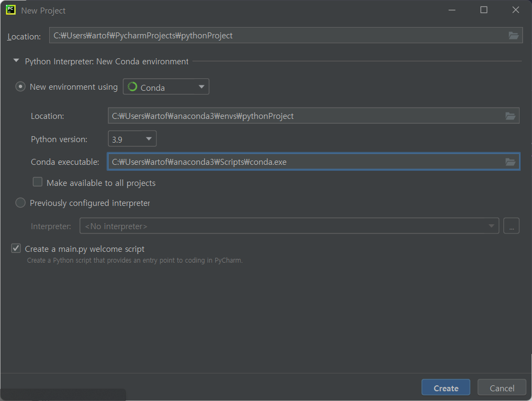Edit the project Location path field
The width and height of the screenshot is (532, 401).
tap(285, 35)
